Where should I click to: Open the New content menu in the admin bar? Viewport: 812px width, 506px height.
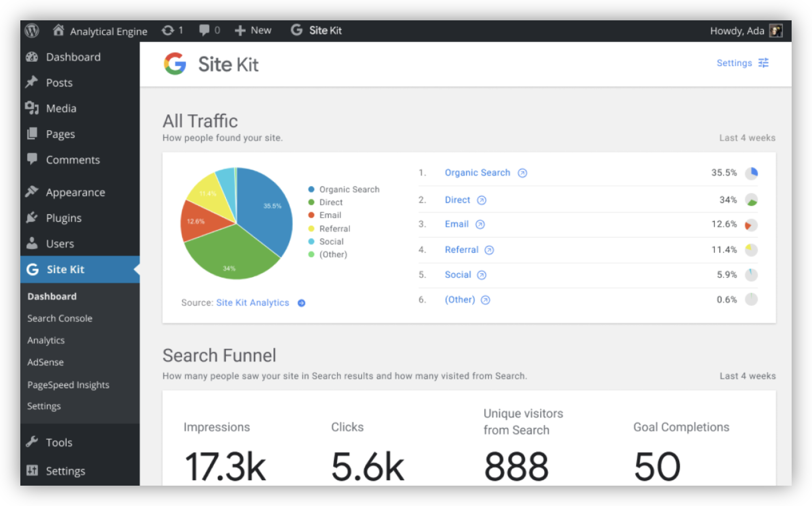(253, 31)
